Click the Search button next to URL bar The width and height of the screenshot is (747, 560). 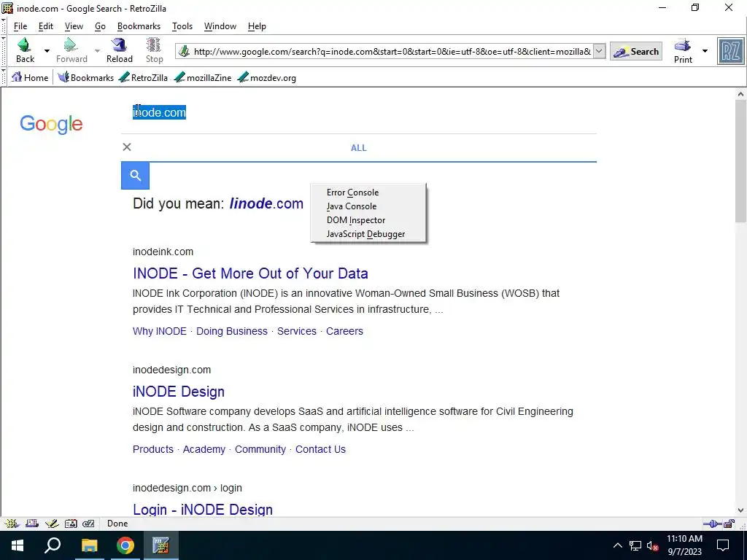(x=635, y=52)
